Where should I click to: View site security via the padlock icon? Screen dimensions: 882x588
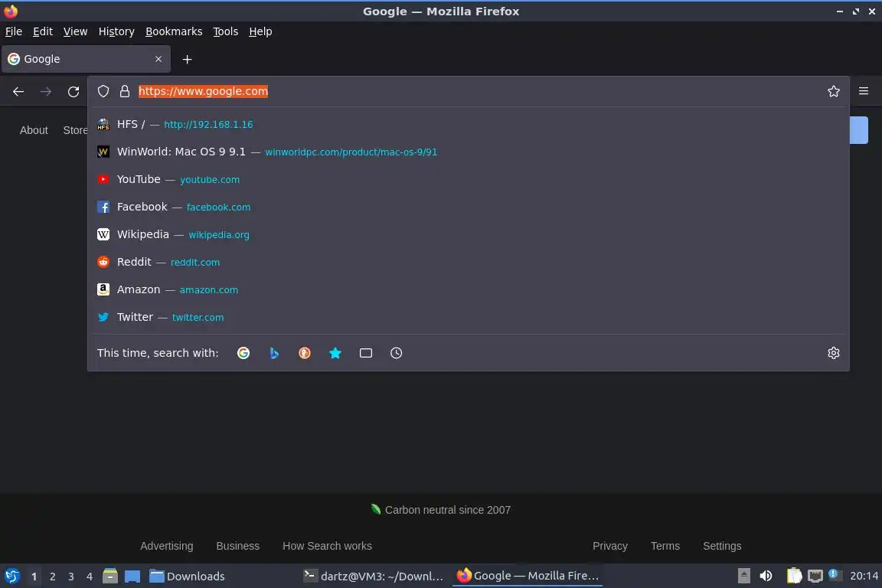pos(125,91)
